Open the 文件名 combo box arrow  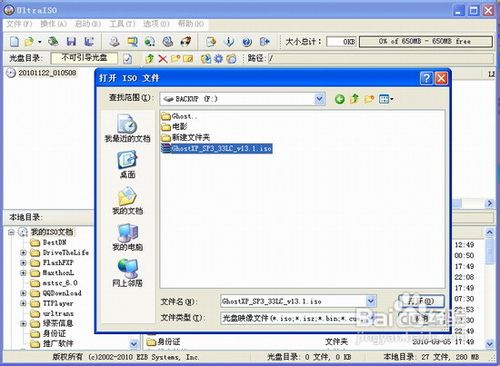tap(371, 301)
